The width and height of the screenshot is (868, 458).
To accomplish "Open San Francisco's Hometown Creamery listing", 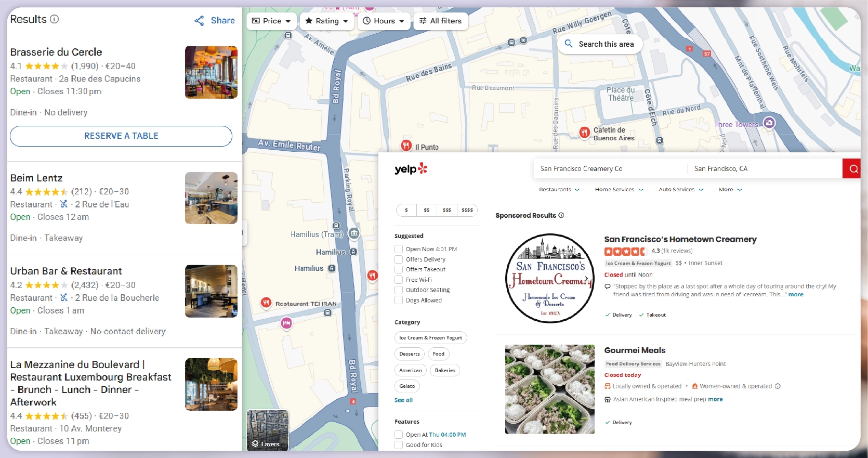I will click(x=680, y=240).
